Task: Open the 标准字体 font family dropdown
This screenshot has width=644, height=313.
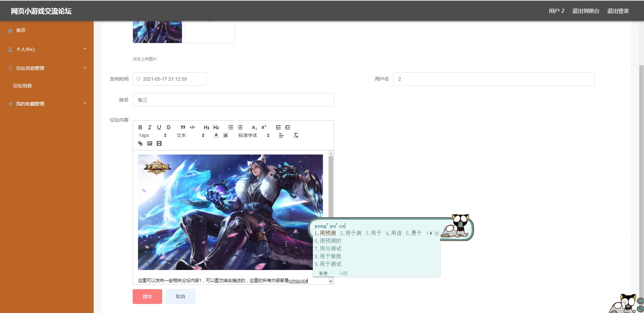Action: (x=254, y=135)
